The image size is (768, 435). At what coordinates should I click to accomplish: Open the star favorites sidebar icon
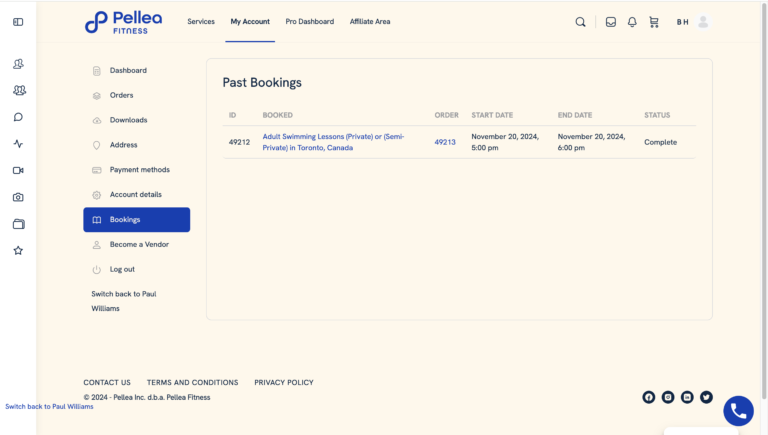pyautogui.click(x=18, y=250)
